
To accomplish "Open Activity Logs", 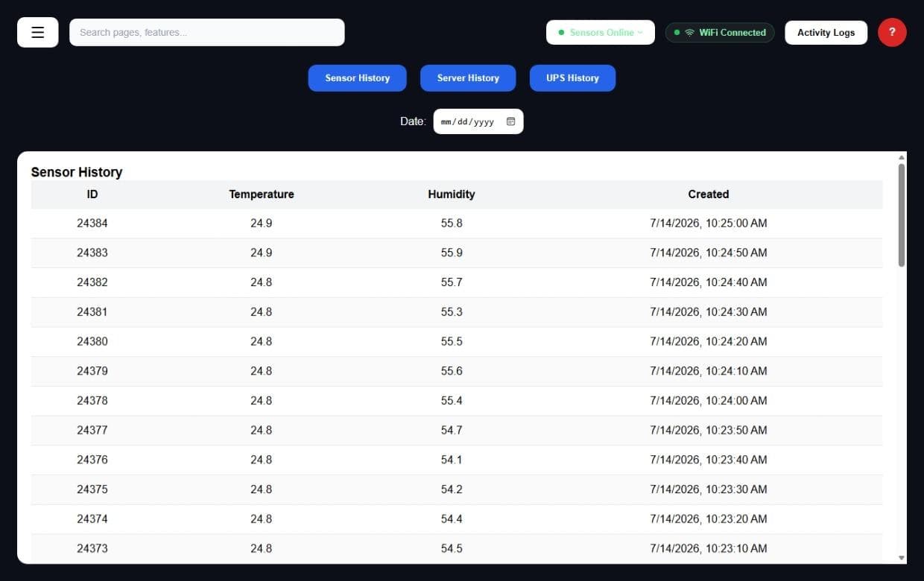I will pyautogui.click(x=826, y=32).
